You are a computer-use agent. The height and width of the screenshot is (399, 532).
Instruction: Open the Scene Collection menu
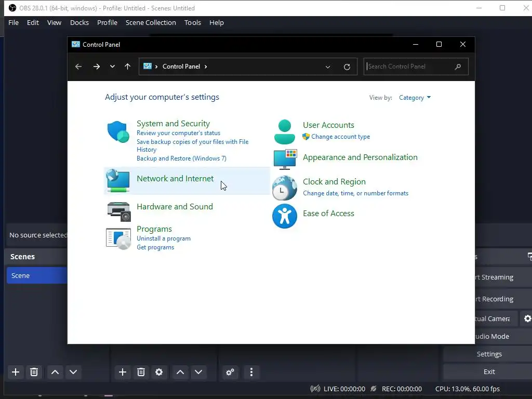151,23
